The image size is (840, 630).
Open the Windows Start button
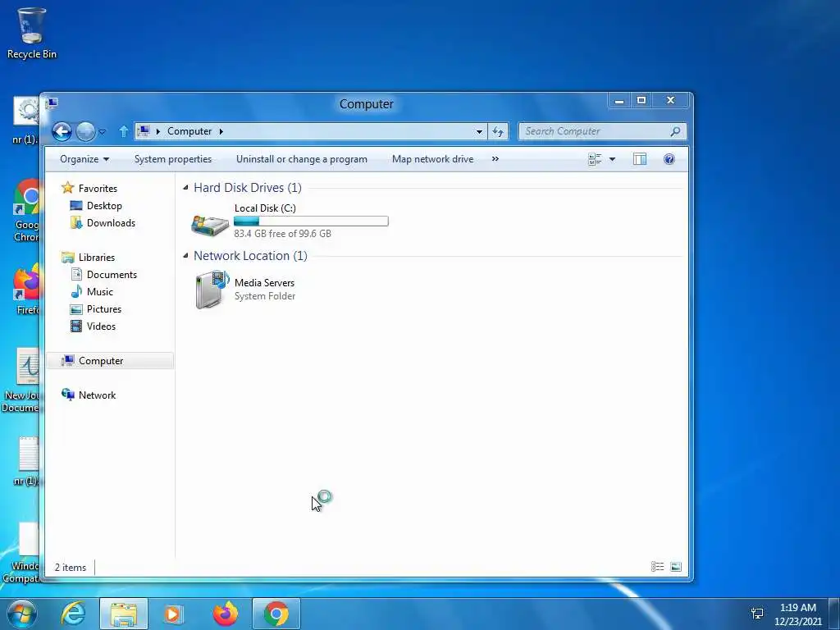pos(21,614)
